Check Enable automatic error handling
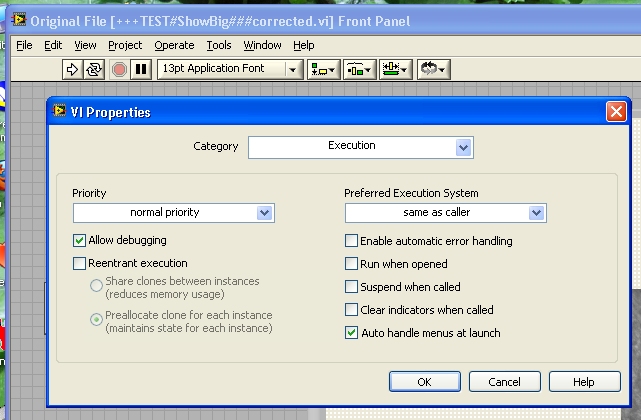The image size is (641, 420). tap(351, 240)
